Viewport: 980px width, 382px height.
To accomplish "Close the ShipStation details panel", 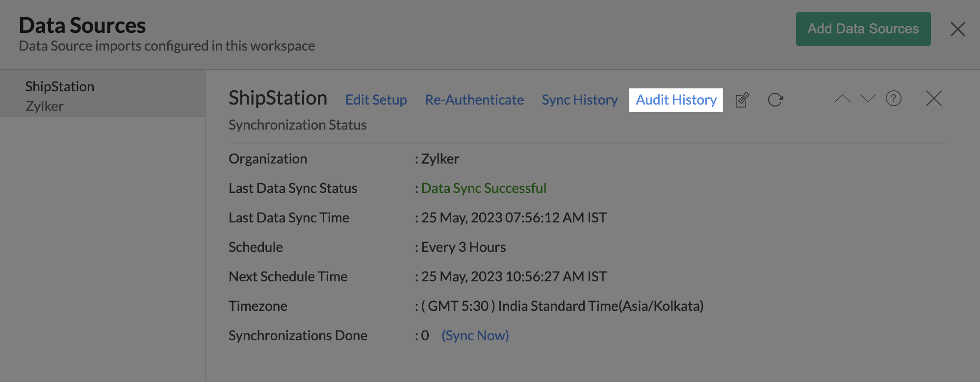I will pyautogui.click(x=933, y=98).
